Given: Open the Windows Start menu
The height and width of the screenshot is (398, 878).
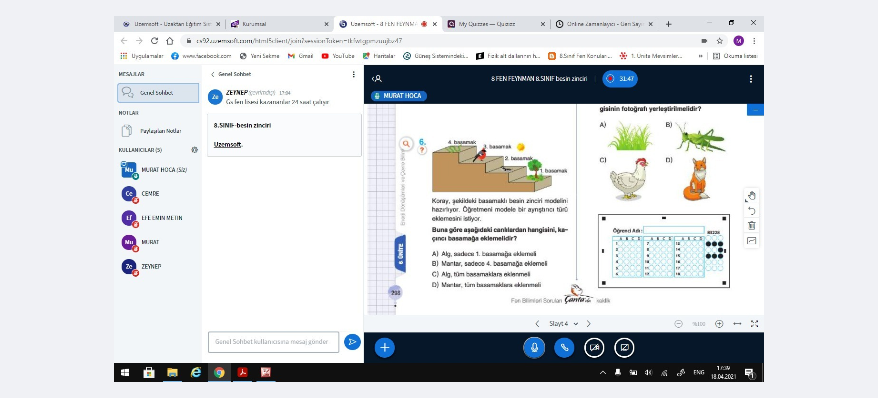Looking at the screenshot, I should pos(125,372).
